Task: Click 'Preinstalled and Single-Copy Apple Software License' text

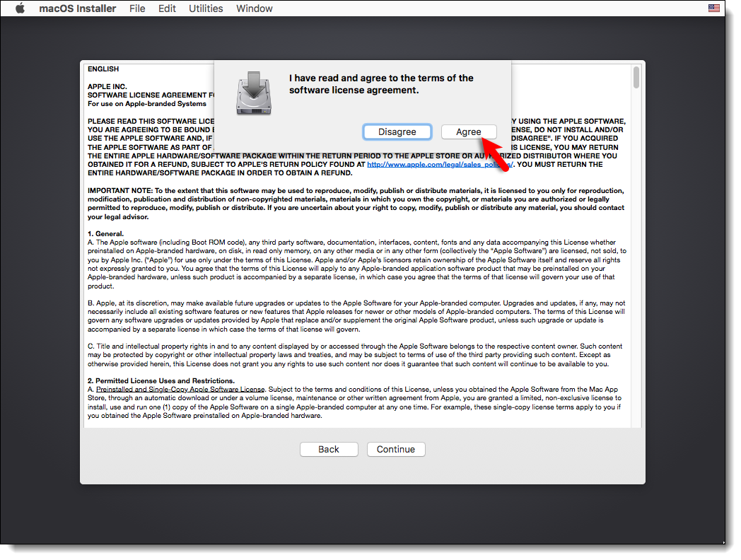Action: point(180,390)
